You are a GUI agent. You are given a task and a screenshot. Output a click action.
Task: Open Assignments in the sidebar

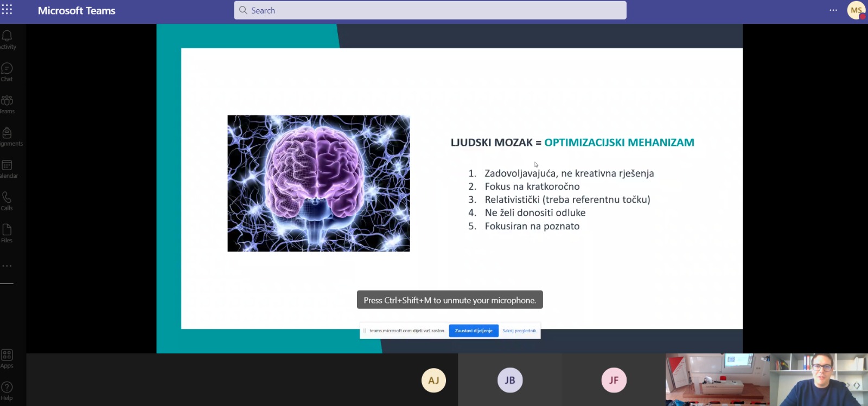[x=7, y=136]
